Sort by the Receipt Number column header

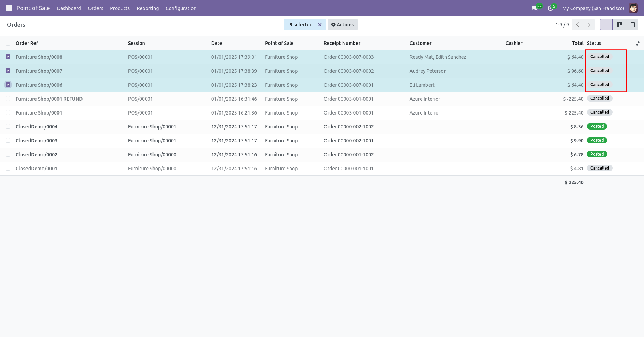pyautogui.click(x=342, y=43)
